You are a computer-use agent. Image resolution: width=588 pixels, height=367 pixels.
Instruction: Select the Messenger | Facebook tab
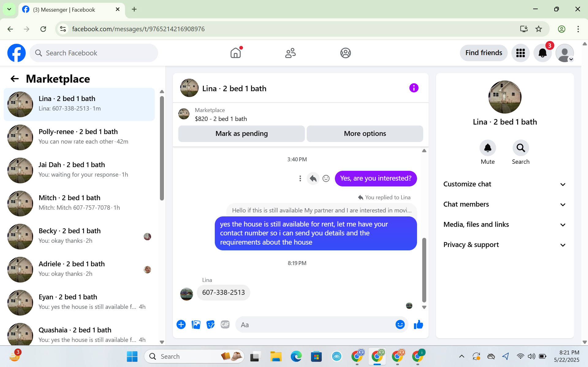click(x=72, y=10)
